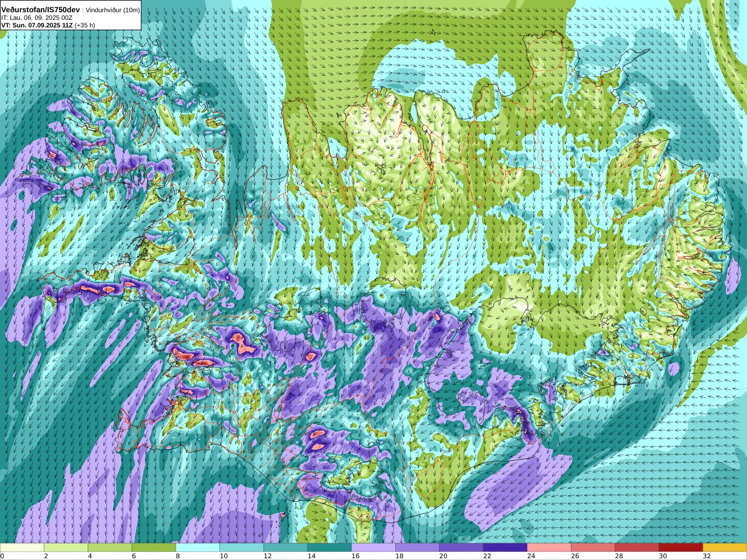The width and height of the screenshot is (747, 560).
Task: Pick the violet 18–20 legend swatch
Action: (x=417, y=548)
